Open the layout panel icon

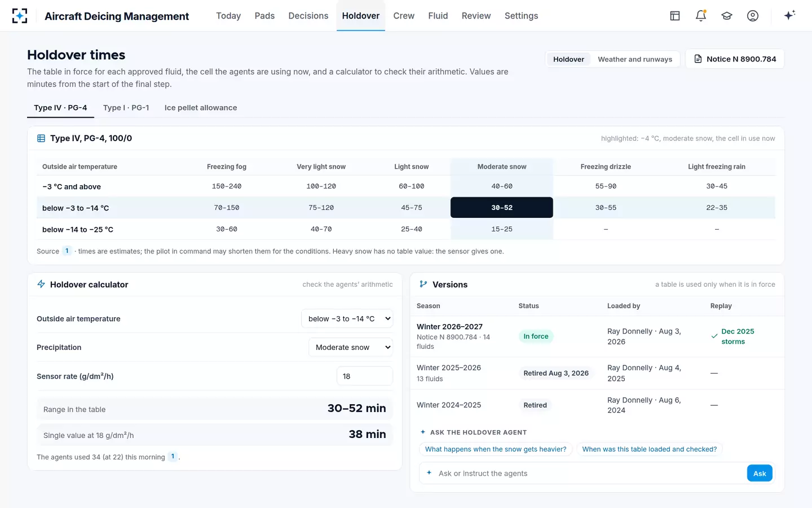(675, 16)
